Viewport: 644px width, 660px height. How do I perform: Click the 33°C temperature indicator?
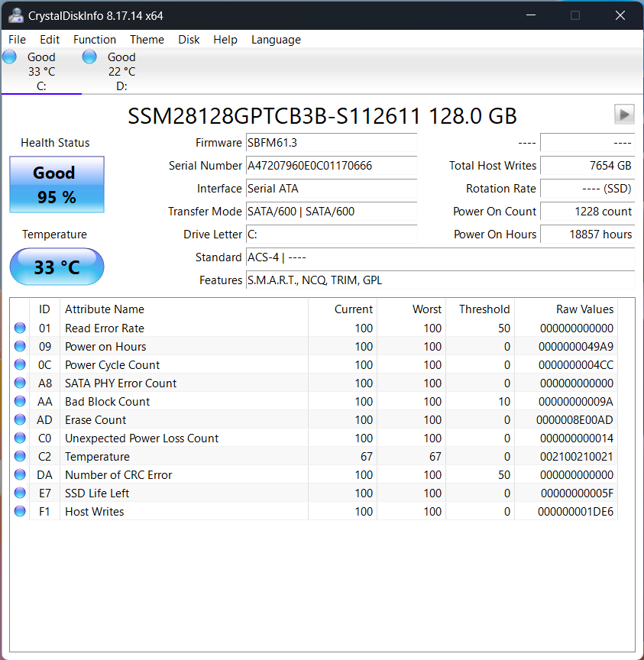coord(57,267)
